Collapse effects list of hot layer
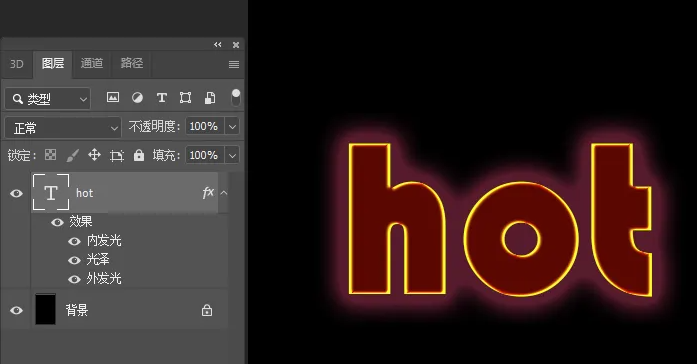697x364 pixels. point(224,193)
